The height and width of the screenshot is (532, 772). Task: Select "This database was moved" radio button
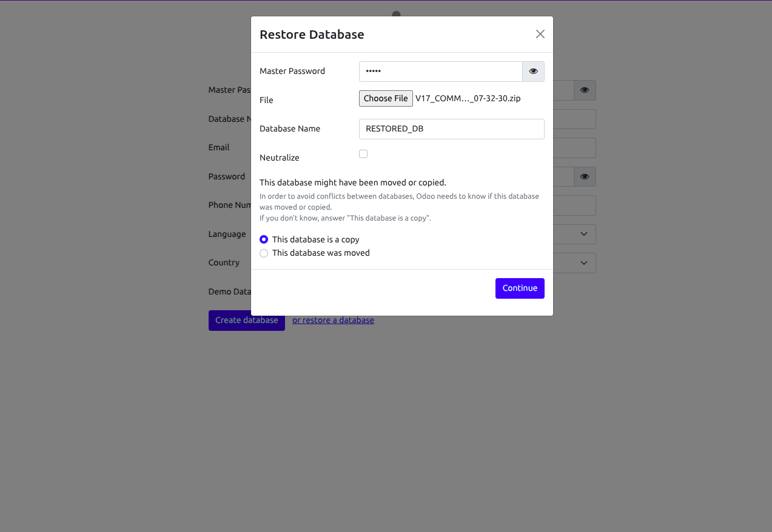(264, 253)
